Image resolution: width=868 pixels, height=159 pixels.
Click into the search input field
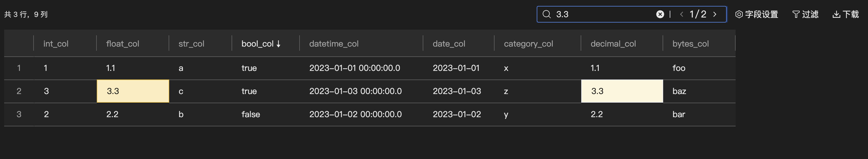click(x=603, y=14)
